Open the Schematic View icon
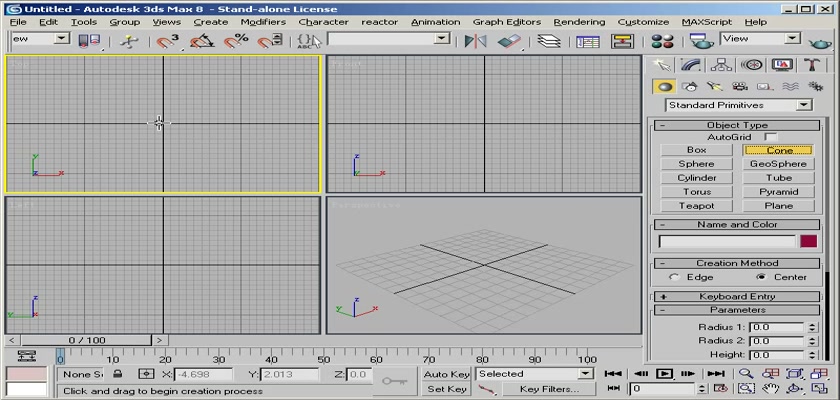The image size is (840, 400). click(x=622, y=41)
